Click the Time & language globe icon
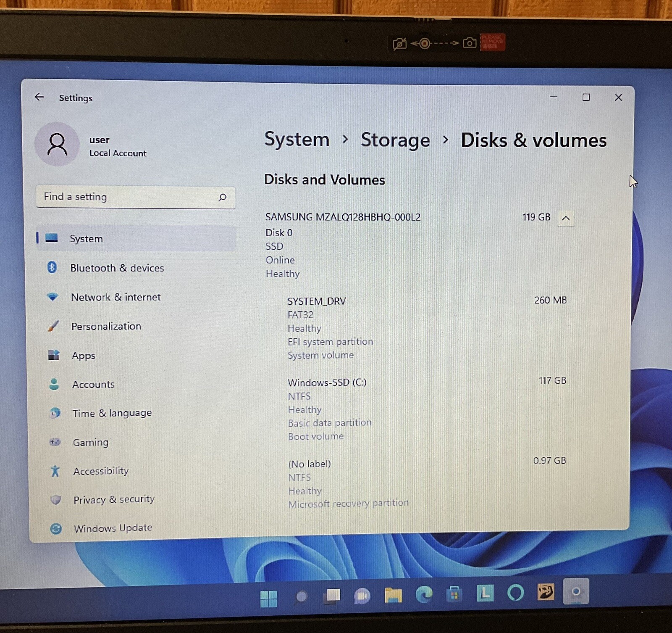The width and height of the screenshot is (672, 633). tap(55, 413)
